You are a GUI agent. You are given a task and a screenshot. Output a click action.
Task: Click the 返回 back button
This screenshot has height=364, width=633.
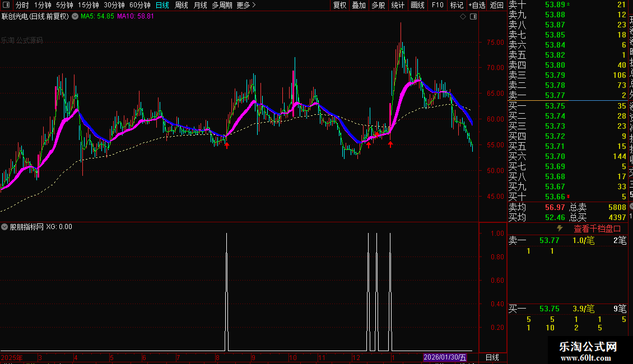(x=496, y=5)
